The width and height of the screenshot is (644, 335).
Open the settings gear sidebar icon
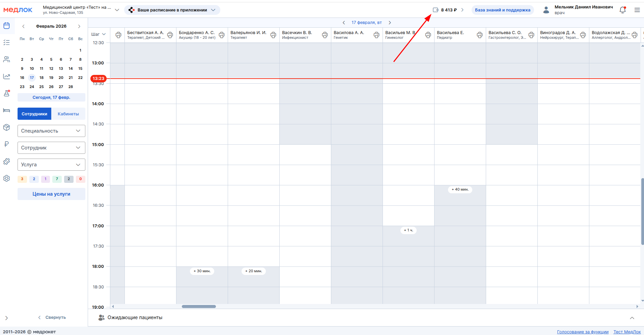[x=7, y=178]
